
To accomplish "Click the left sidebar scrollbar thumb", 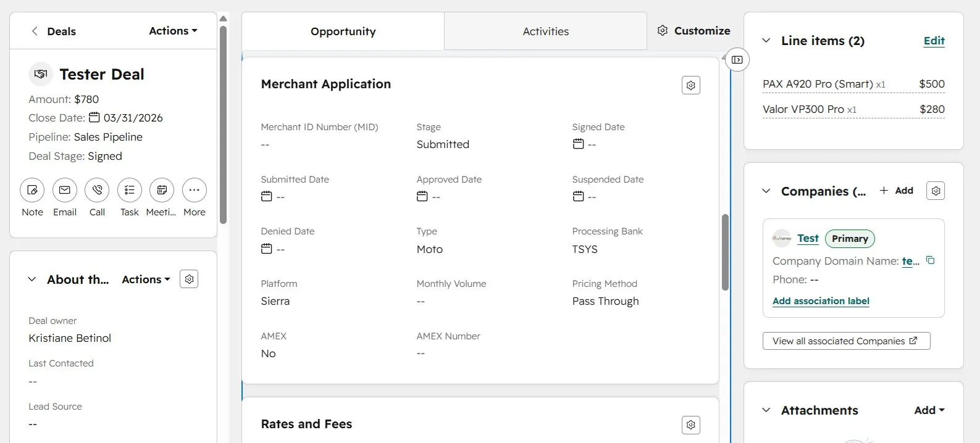I will pyautogui.click(x=224, y=124).
